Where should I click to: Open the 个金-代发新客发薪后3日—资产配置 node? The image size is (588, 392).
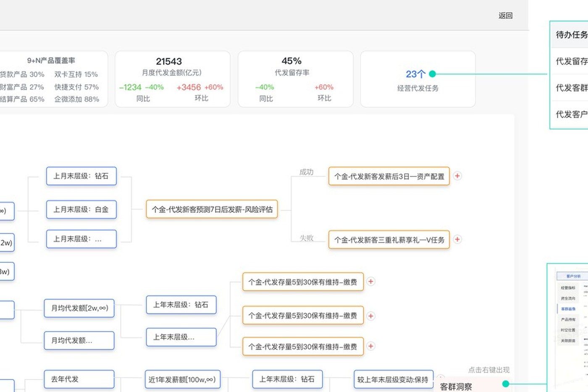click(x=389, y=176)
